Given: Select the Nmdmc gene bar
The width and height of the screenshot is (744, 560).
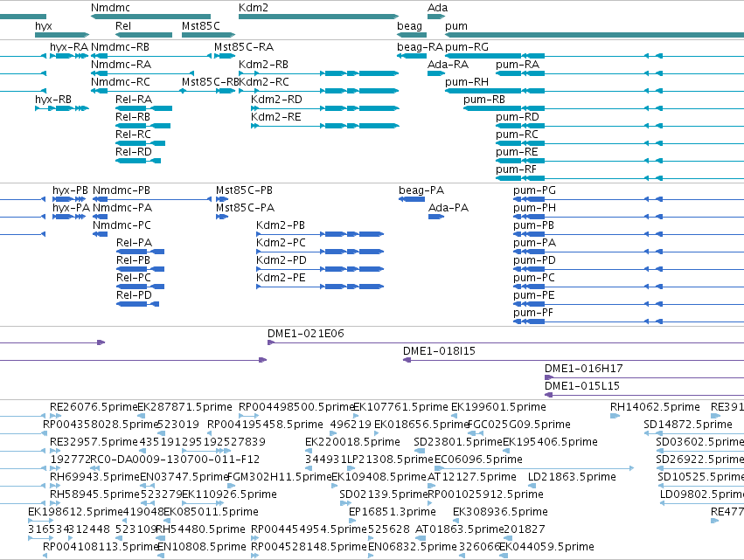Looking at the screenshot, I should coord(150,17).
